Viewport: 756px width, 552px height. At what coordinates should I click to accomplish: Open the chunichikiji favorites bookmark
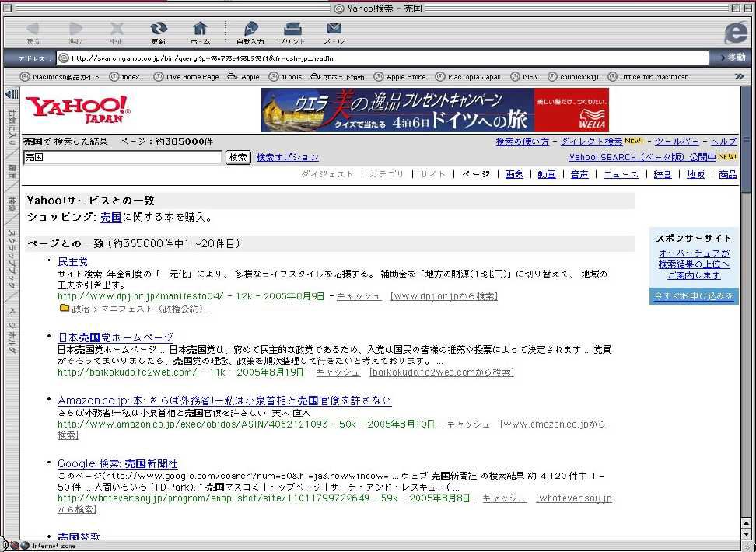(x=573, y=77)
